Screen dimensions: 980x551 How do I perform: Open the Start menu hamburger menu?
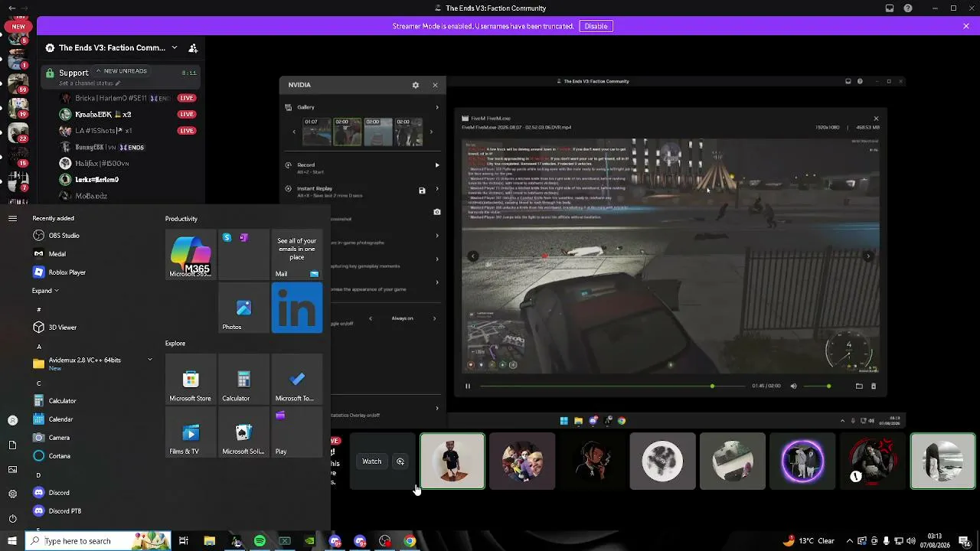coord(12,218)
